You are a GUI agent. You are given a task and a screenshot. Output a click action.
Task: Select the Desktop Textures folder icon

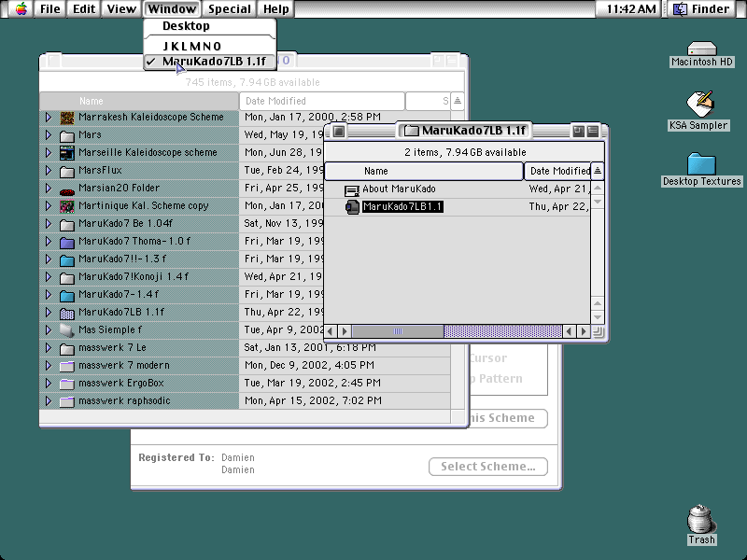701,163
